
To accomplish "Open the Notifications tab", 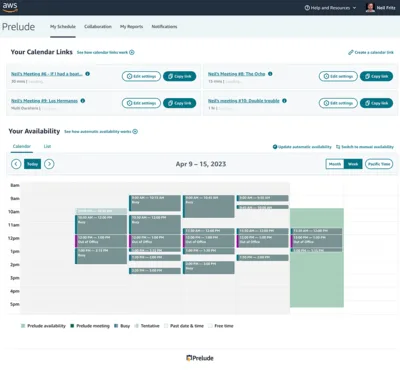I will [x=164, y=27].
